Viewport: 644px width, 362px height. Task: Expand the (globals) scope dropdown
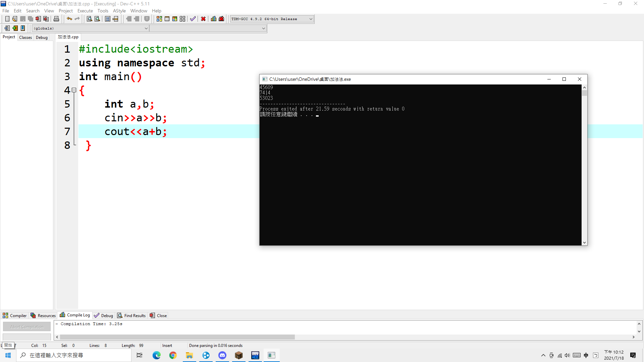(146, 28)
